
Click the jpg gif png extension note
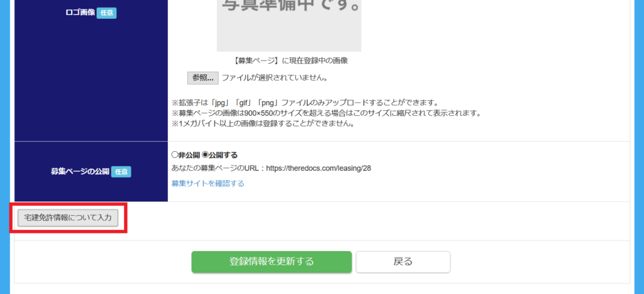tap(306, 102)
